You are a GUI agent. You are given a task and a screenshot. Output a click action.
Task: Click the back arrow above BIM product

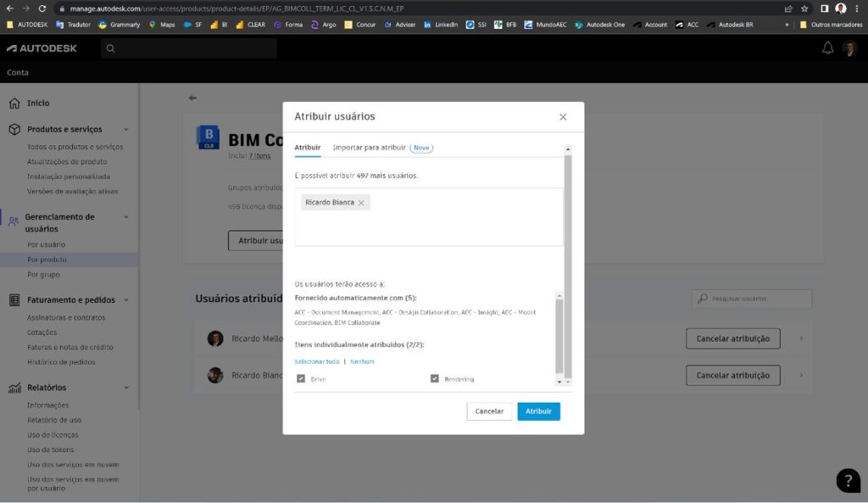(x=192, y=98)
